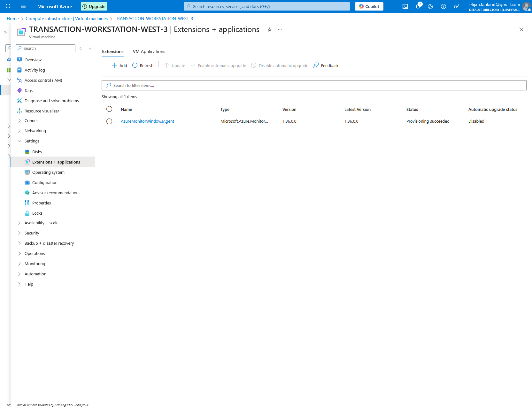Switch to the Extensions tab
This screenshot has height=407, width=532.
113,51
